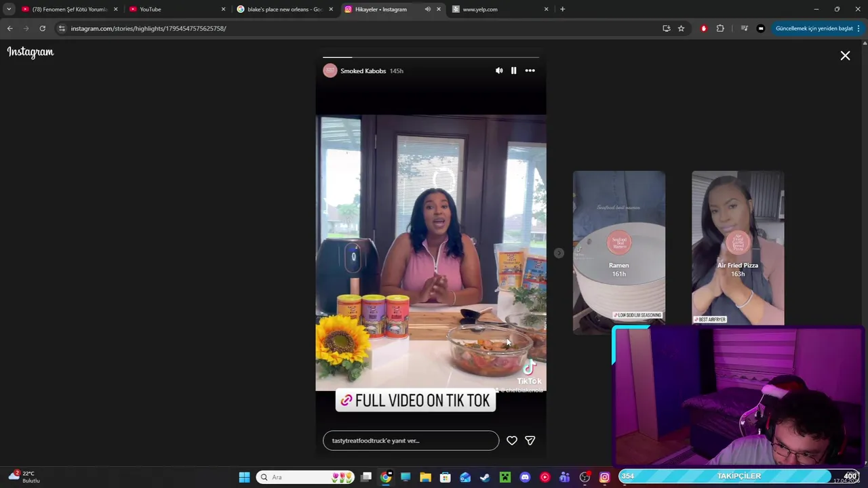Viewport: 868px width, 488px height.
Task: Open Minecraft from the taskbar
Action: [505, 477]
